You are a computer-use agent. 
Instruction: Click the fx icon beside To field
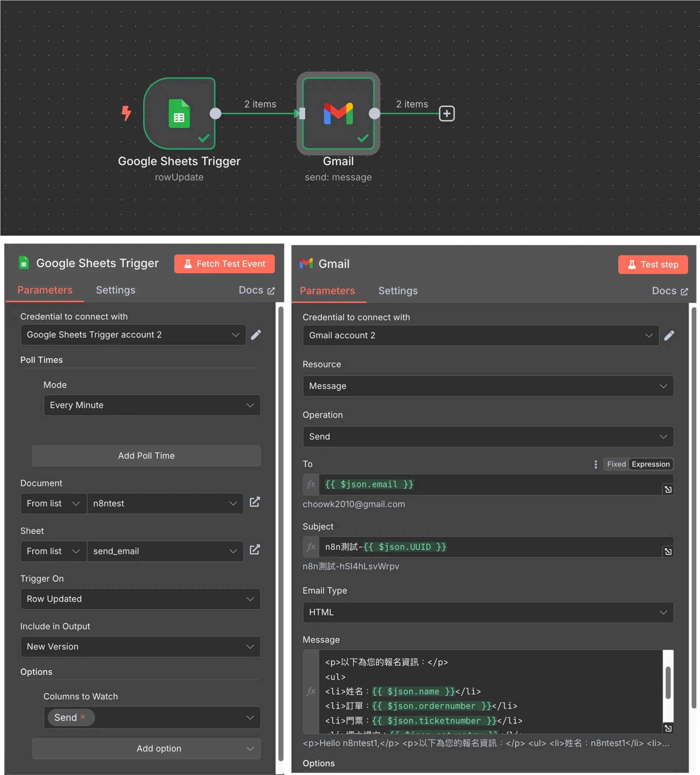[x=311, y=484]
